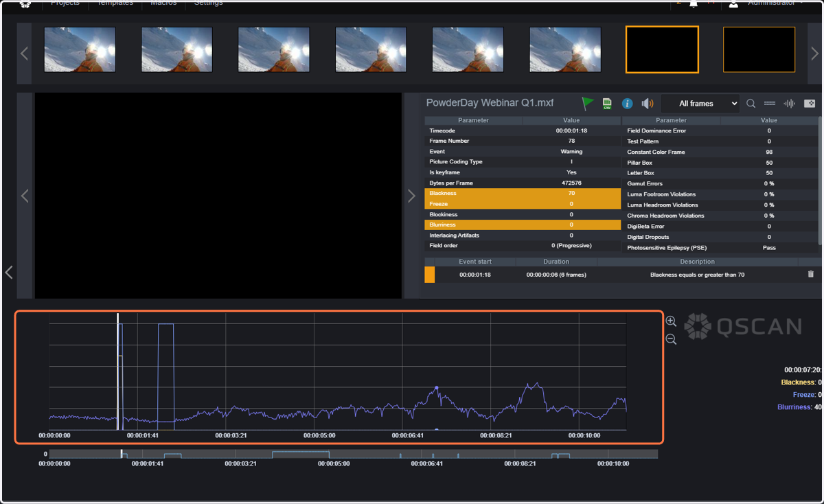
Task: Click the Blackness legend label
Action: 797,382
